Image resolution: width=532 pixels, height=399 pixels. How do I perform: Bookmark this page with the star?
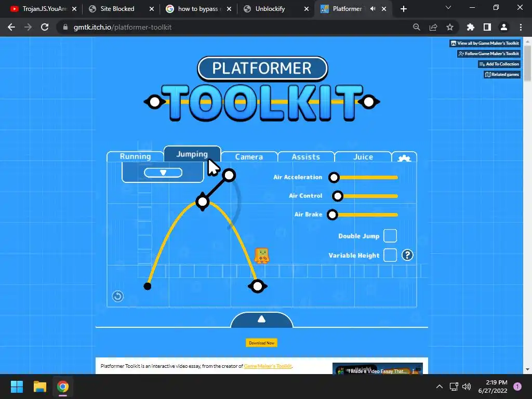pos(450,27)
